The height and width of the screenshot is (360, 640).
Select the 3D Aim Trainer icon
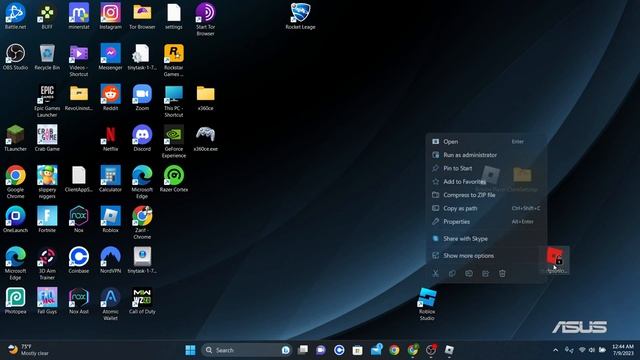click(x=47, y=263)
